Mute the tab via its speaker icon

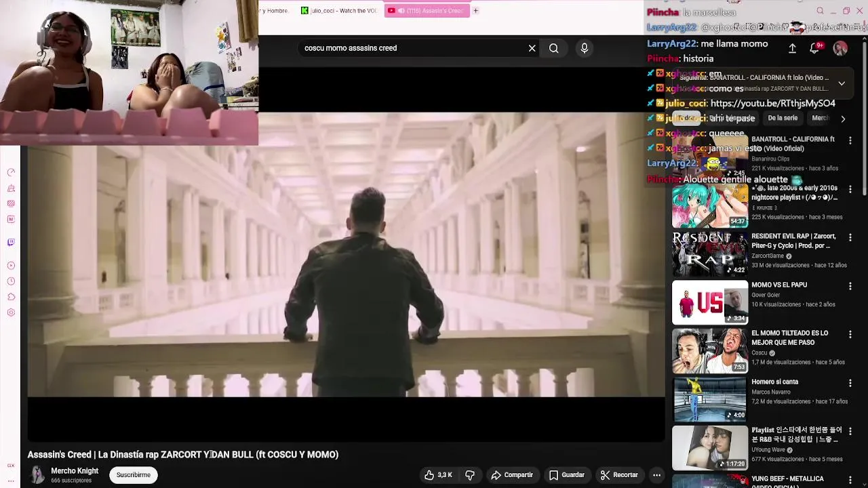click(x=401, y=10)
